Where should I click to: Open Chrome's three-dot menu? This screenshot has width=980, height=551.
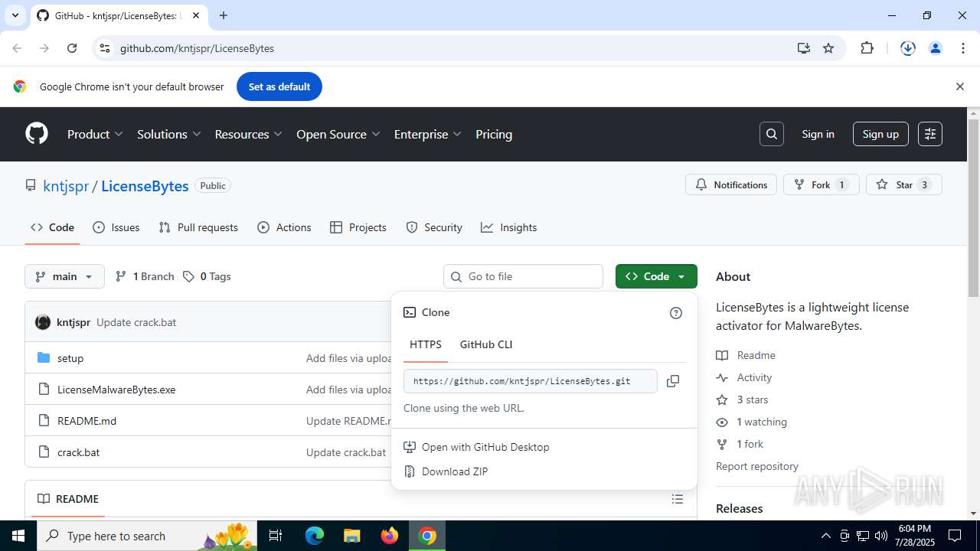tap(963, 48)
